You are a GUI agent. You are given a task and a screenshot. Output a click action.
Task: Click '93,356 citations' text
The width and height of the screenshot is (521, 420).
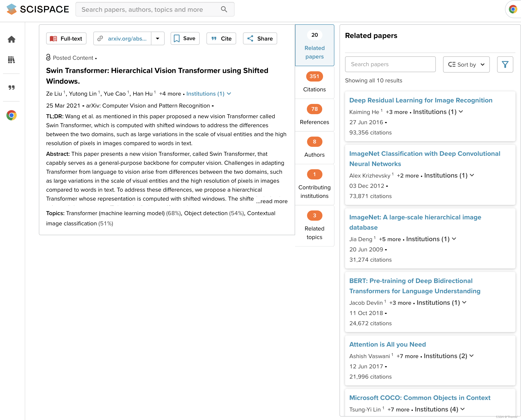(370, 133)
